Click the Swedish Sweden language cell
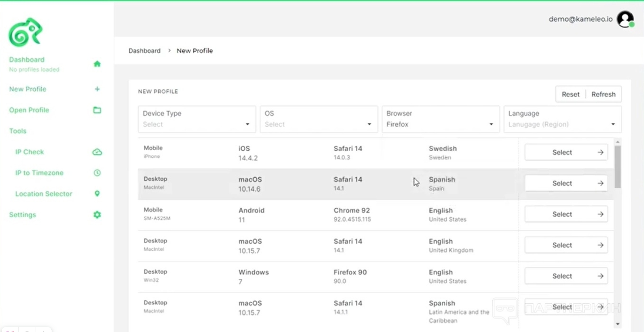Image resolution: width=644 pixels, height=332 pixels. click(443, 153)
